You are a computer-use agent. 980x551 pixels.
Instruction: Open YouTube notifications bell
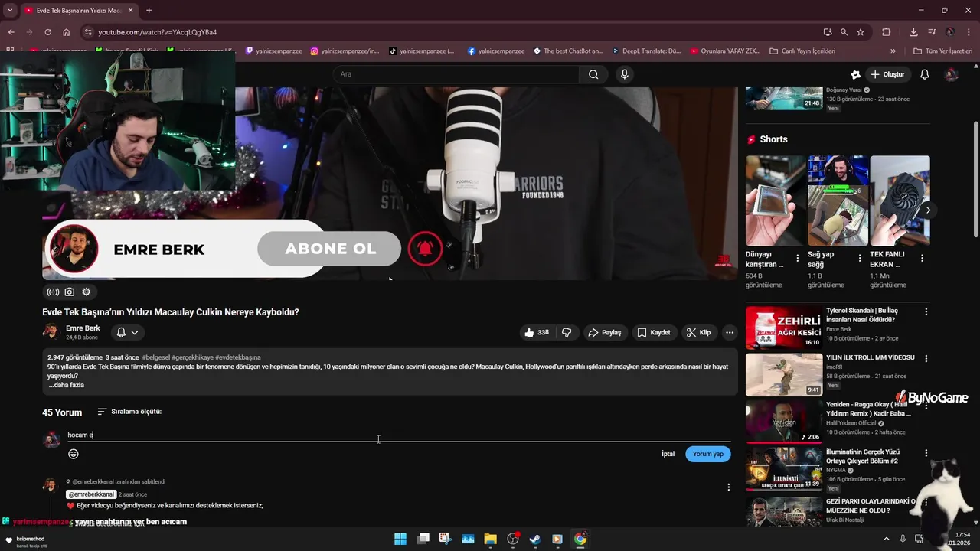click(x=925, y=74)
